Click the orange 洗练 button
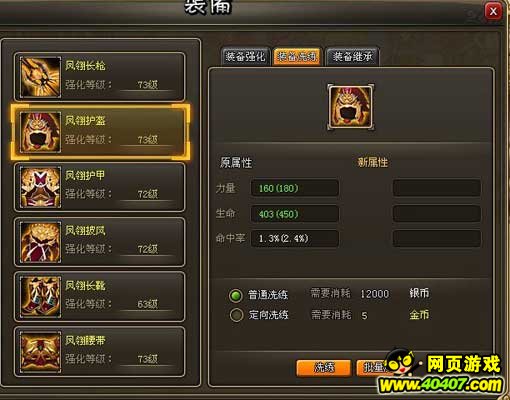The width and height of the screenshot is (510, 400). (324, 368)
